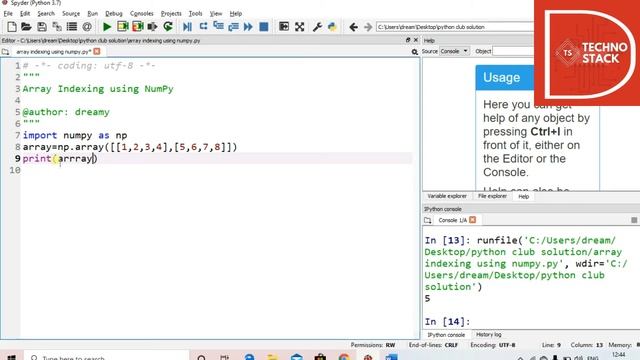Click the editor search magnifier icon
This screenshot has width=640, height=360.
pyautogui.click(x=415, y=52)
